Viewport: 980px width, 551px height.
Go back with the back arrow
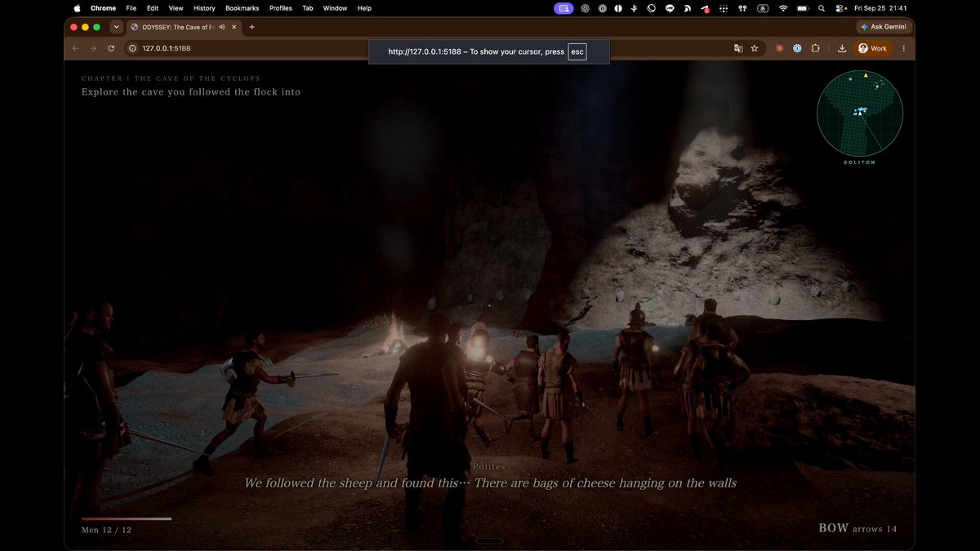pos(75,48)
